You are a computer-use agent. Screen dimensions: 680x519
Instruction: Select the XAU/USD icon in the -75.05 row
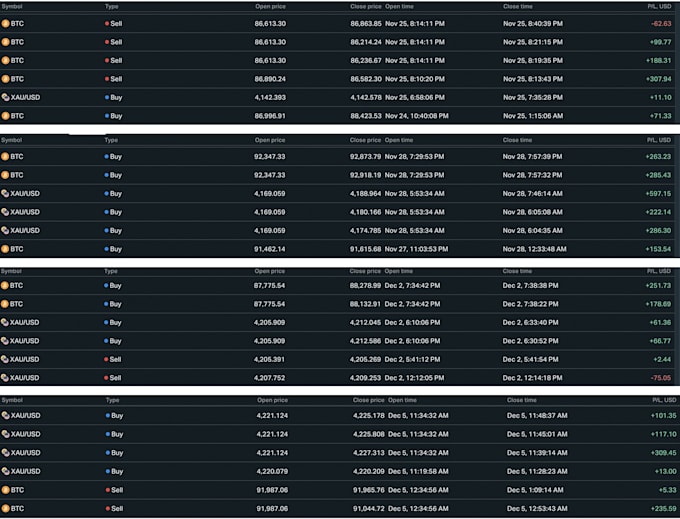(5, 378)
